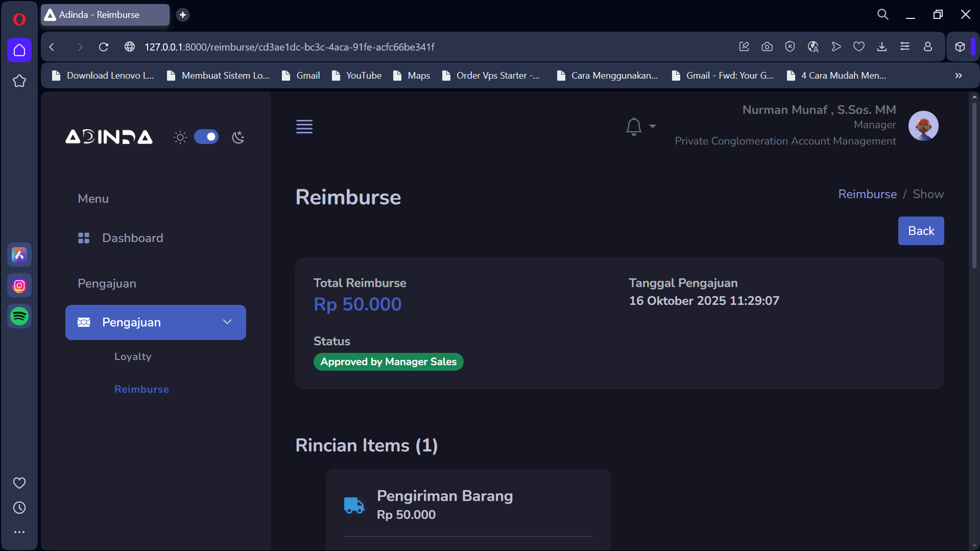Open notifications with the bell icon
Screen dimensions: 980x551
point(633,126)
